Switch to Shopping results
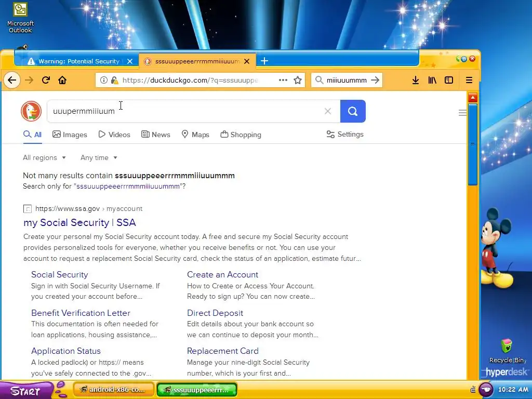The image size is (532, 399). (241, 135)
